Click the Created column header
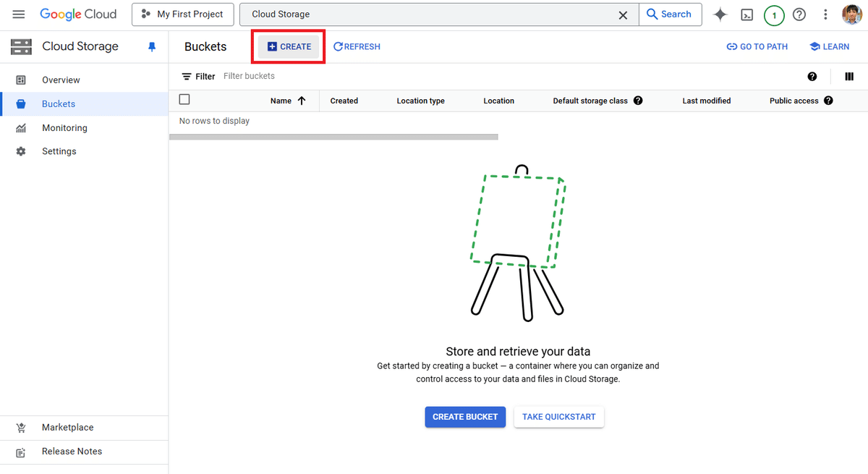The image size is (868, 474). [344, 101]
